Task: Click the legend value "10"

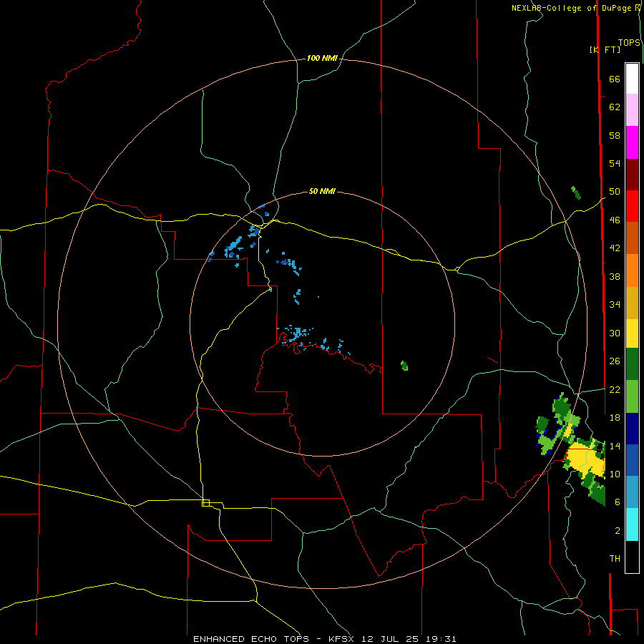Action: point(615,474)
